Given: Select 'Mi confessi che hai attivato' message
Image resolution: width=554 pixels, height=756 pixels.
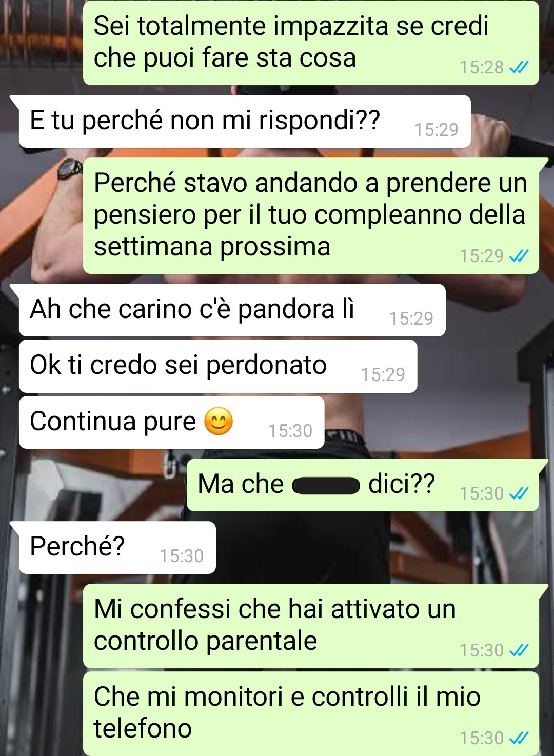Looking at the screenshot, I should pos(312,626).
